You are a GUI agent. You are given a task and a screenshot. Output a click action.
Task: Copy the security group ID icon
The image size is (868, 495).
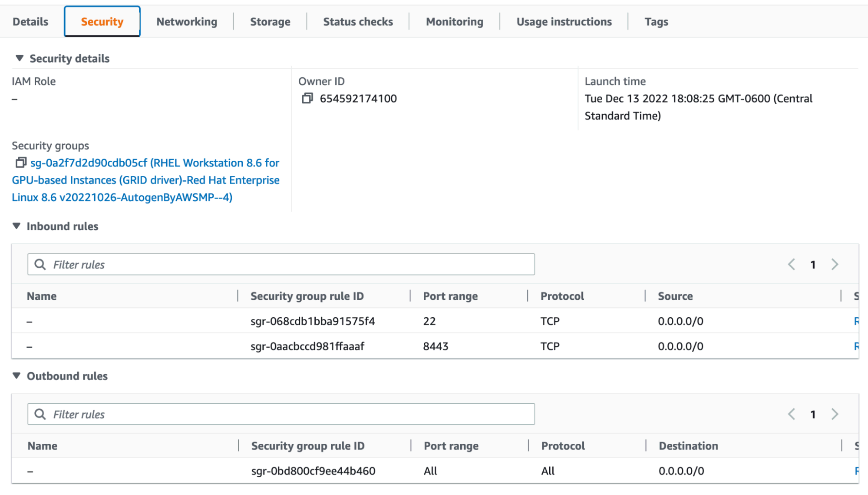20,163
